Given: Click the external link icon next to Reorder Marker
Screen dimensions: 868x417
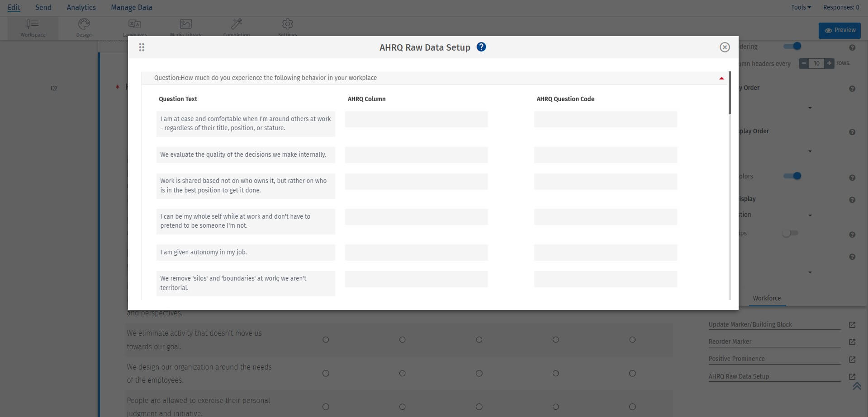Looking at the screenshot, I should click(852, 342).
